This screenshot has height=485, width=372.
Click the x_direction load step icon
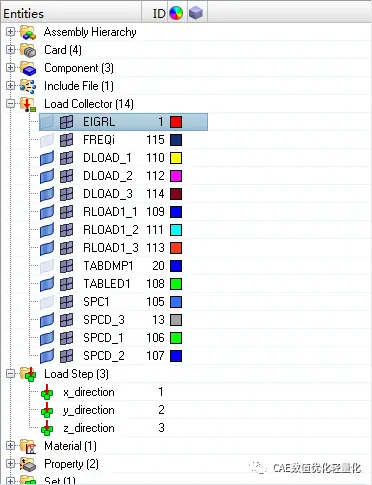pos(47,392)
